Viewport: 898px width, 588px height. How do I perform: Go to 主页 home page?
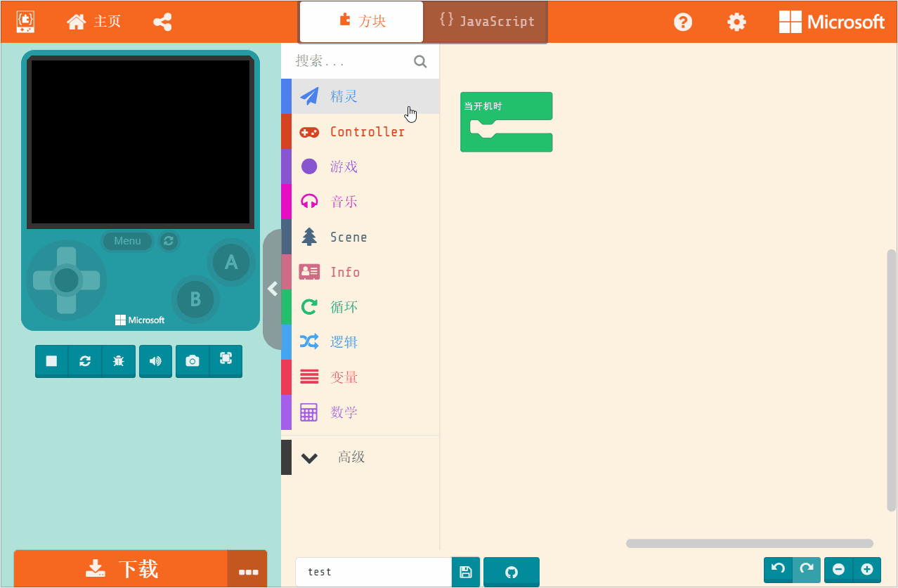pos(93,22)
